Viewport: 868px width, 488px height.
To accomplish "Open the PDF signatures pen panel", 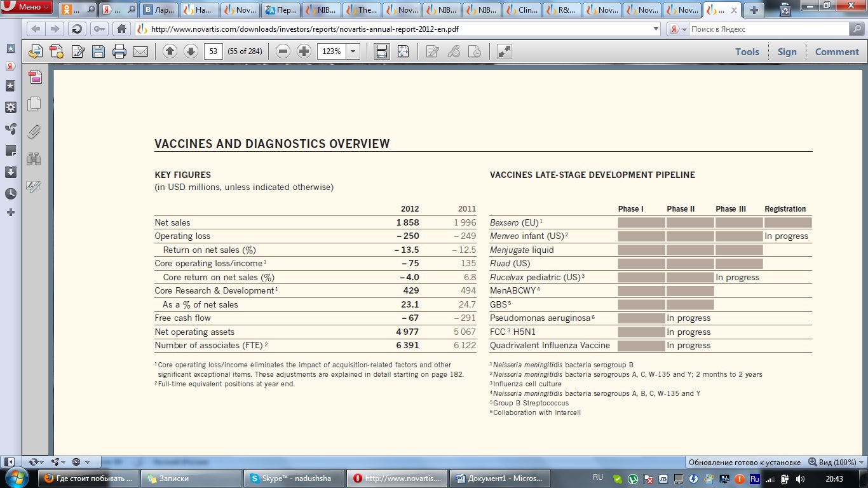I will point(34,187).
